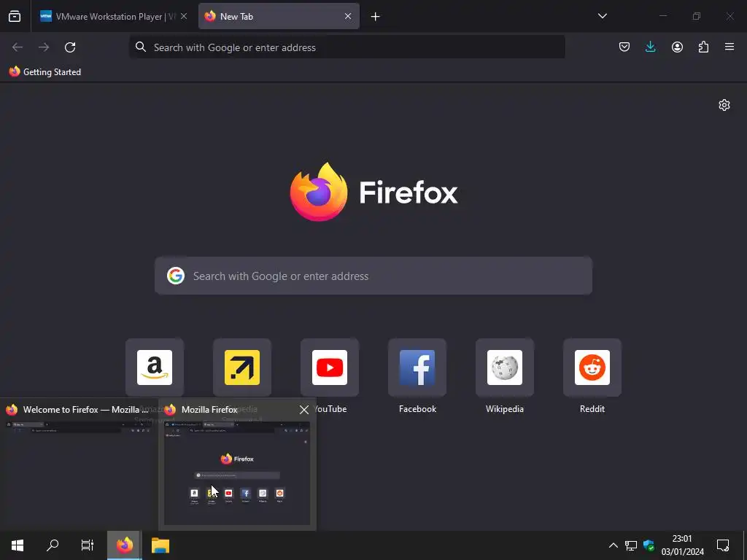Open the Extensions puzzle icon
Image resolution: width=747 pixels, height=560 pixels.
coord(703,47)
